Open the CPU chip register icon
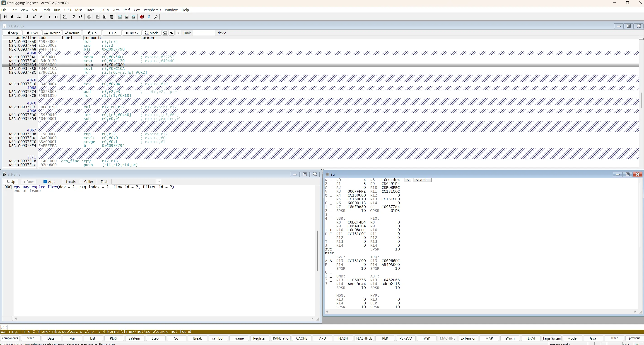Image resolution: width=644 pixels, height=345 pixels. click(x=111, y=17)
